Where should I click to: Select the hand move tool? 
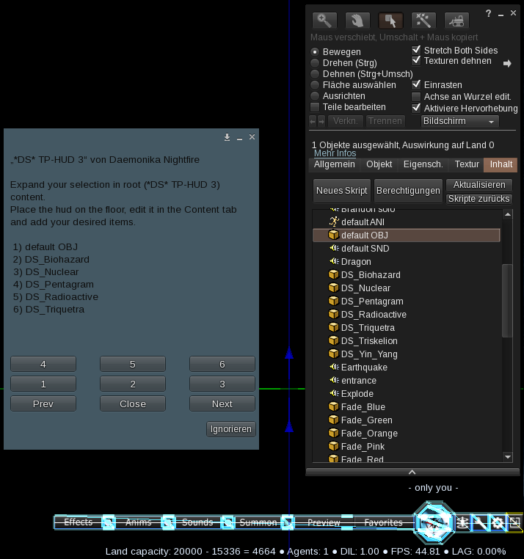click(358, 21)
